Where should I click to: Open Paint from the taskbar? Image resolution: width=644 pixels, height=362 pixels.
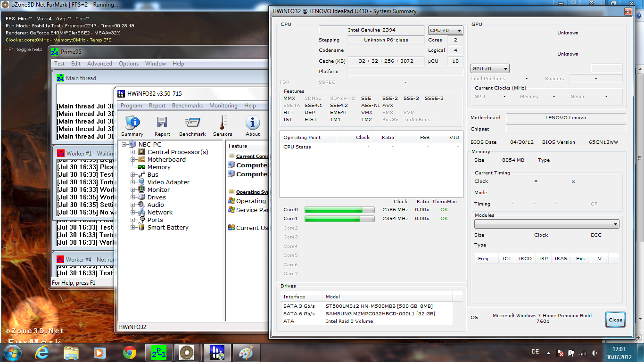click(x=247, y=352)
